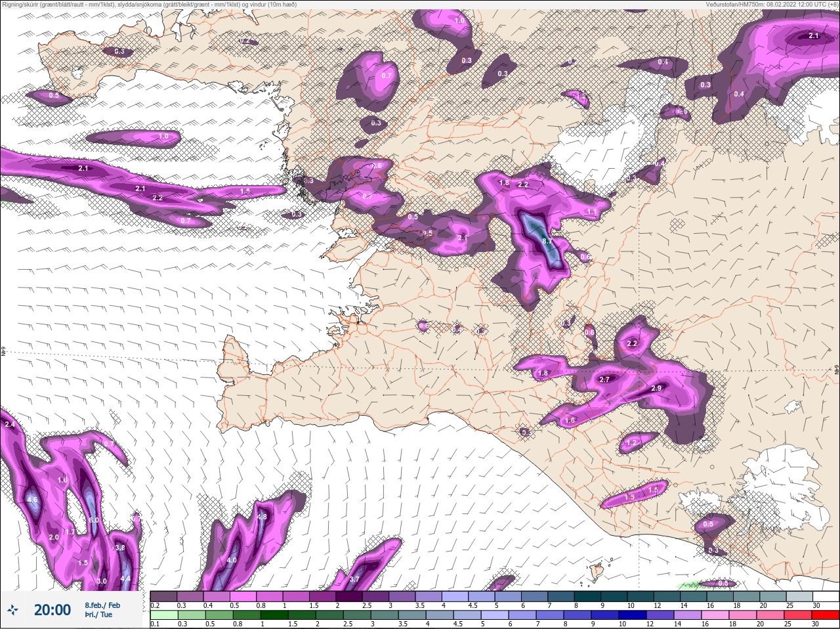Click the 1.1 precipitation value on the map
This screenshot has height=629, width=840.
tap(592, 212)
